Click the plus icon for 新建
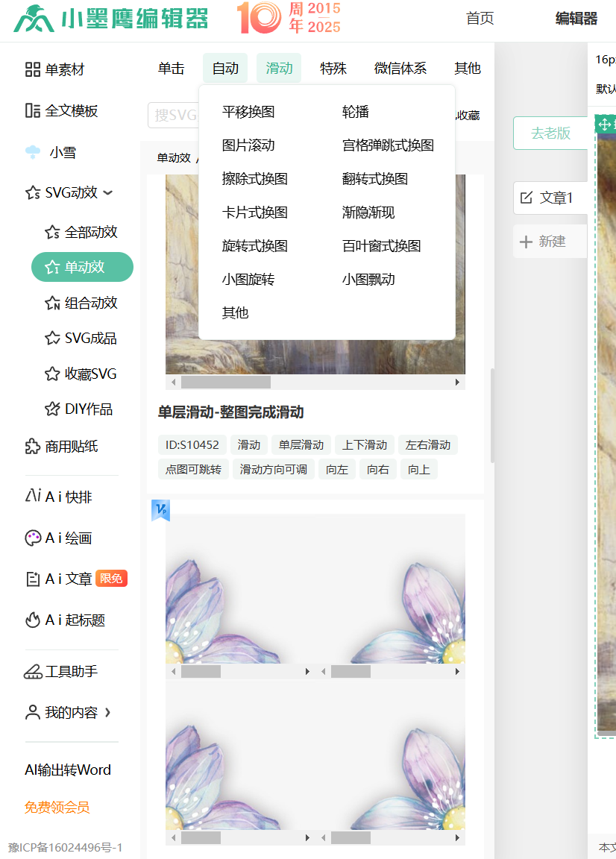Screen dimensions: 616x859 (x=526, y=242)
